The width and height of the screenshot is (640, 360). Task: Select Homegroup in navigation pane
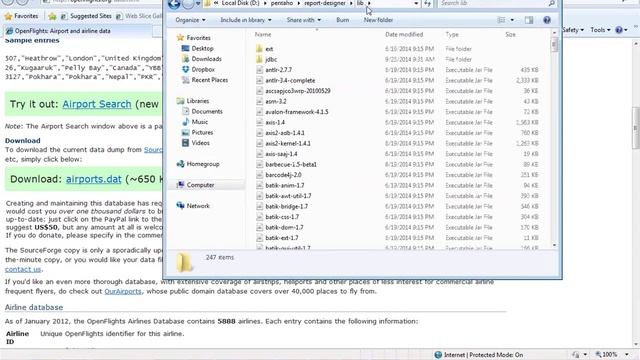pos(203,164)
